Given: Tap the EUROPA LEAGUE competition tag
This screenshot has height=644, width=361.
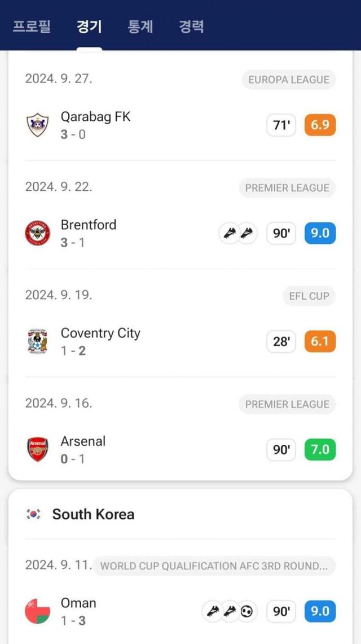Looking at the screenshot, I should click(289, 80).
